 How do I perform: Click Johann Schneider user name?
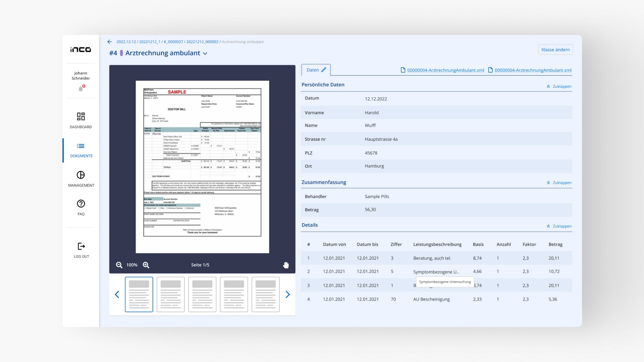coord(81,76)
